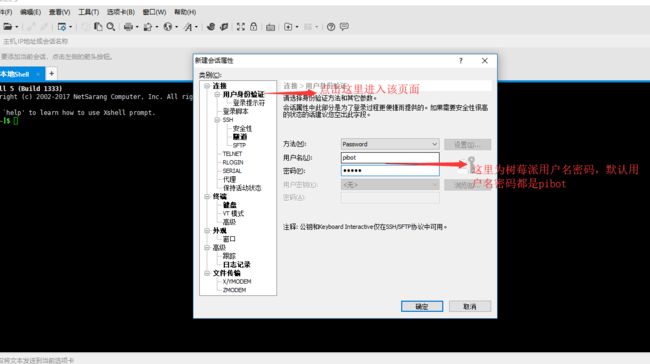This screenshot has height=364, width=650.
Task: Select SERIAL in the category tree
Action: click(232, 171)
